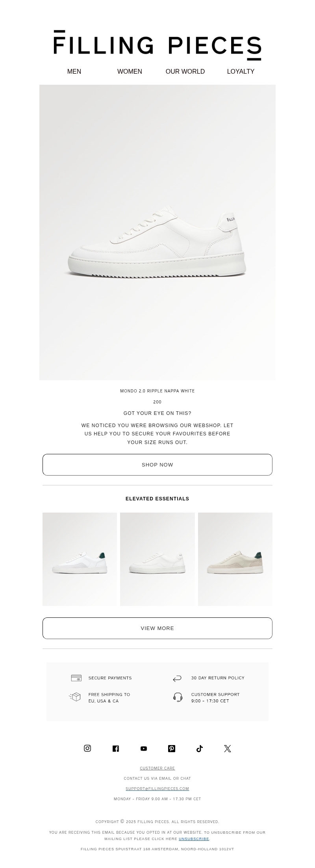The height and width of the screenshot is (868, 315).
Task: Go to the WOMEN navigation item
Action: (x=130, y=71)
